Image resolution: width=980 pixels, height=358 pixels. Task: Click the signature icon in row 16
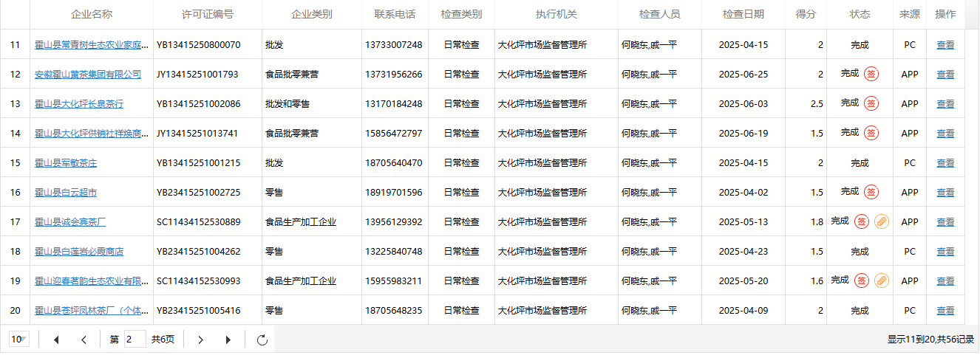[871, 192]
